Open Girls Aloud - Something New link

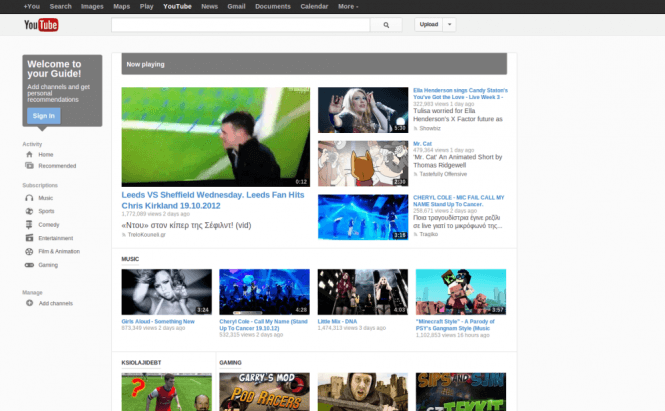[x=158, y=322]
